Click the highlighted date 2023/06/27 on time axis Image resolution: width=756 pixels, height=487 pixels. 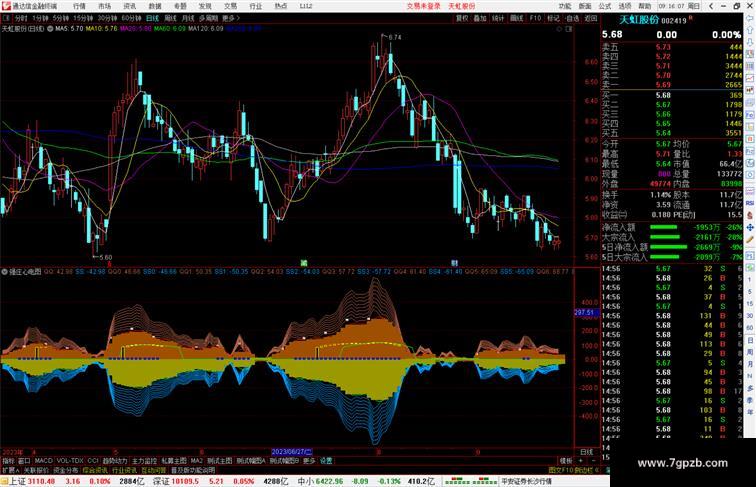[x=292, y=452]
